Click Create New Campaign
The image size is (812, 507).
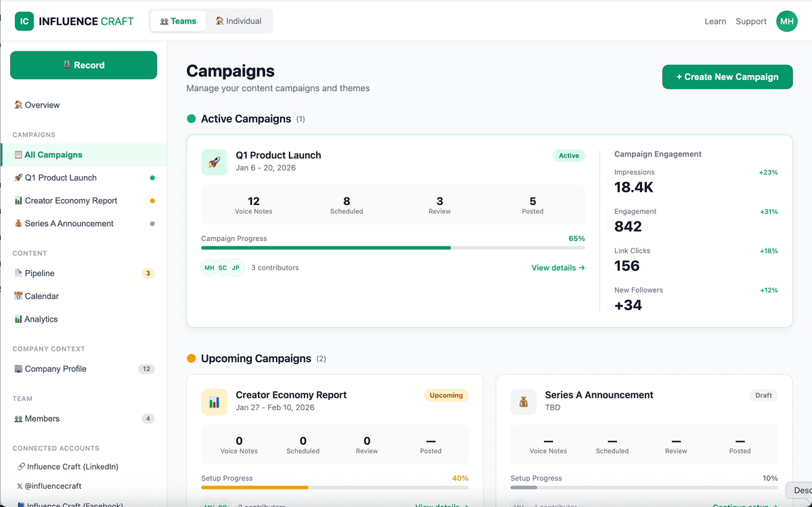(x=727, y=76)
